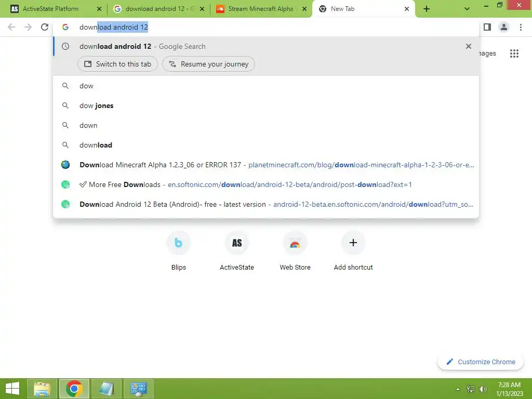
Task: Click the taskbar clock showing 7:28 AM
Action: [509, 389]
